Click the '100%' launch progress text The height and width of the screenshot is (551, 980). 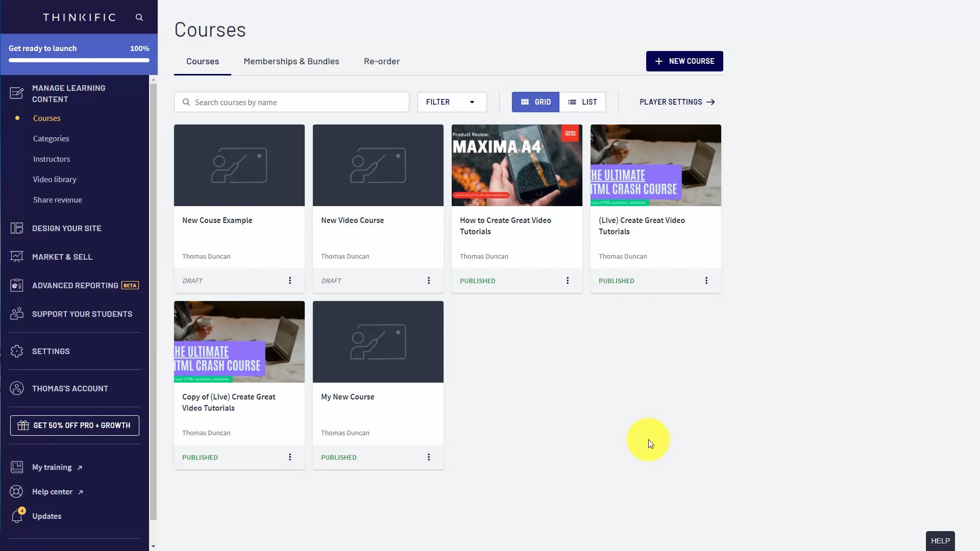click(x=140, y=48)
